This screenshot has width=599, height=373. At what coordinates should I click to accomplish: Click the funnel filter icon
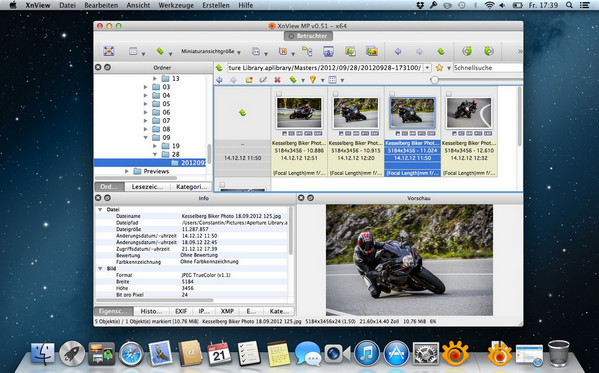[312, 80]
